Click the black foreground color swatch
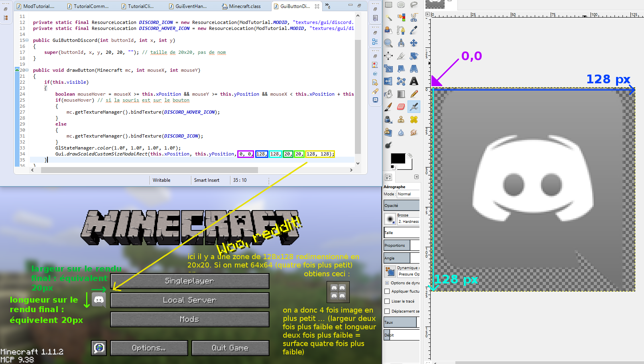Viewport: 644px width, 364px height. pos(398,159)
